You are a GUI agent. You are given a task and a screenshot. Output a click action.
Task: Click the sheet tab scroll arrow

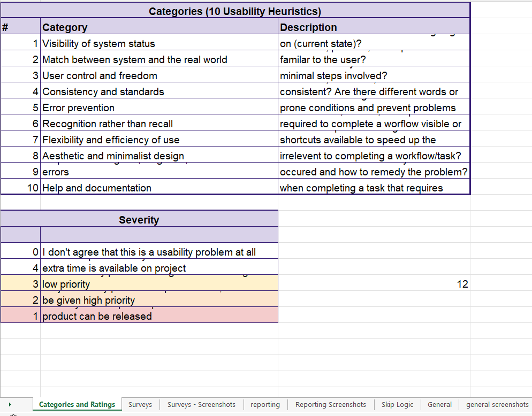[10, 405]
